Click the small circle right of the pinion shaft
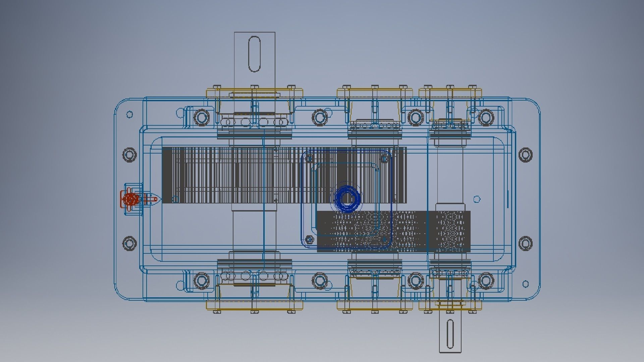 [477, 199]
